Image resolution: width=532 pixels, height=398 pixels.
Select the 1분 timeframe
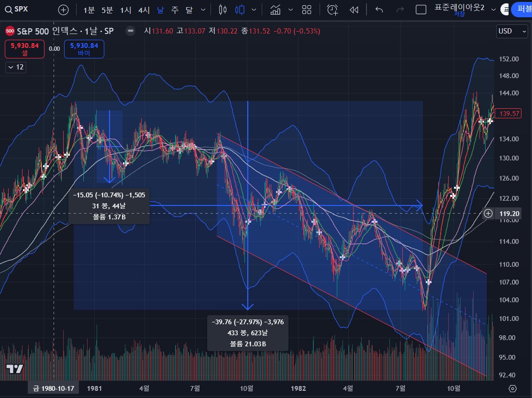[89, 10]
